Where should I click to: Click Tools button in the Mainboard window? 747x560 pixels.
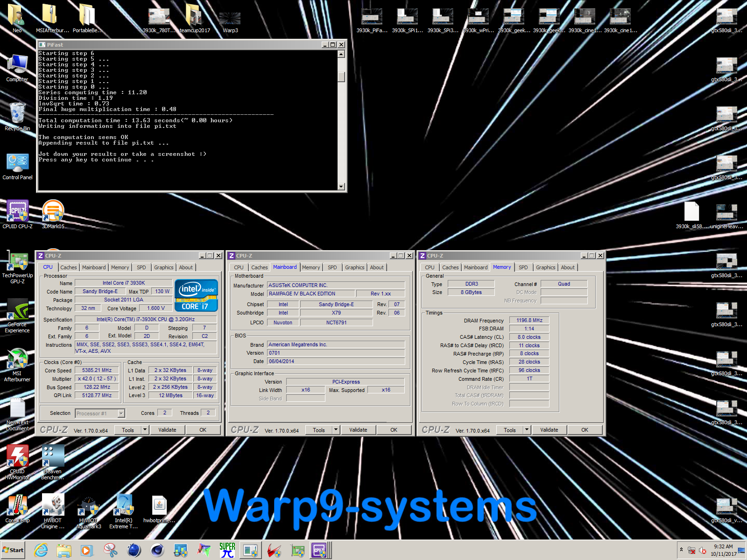coord(319,430)
